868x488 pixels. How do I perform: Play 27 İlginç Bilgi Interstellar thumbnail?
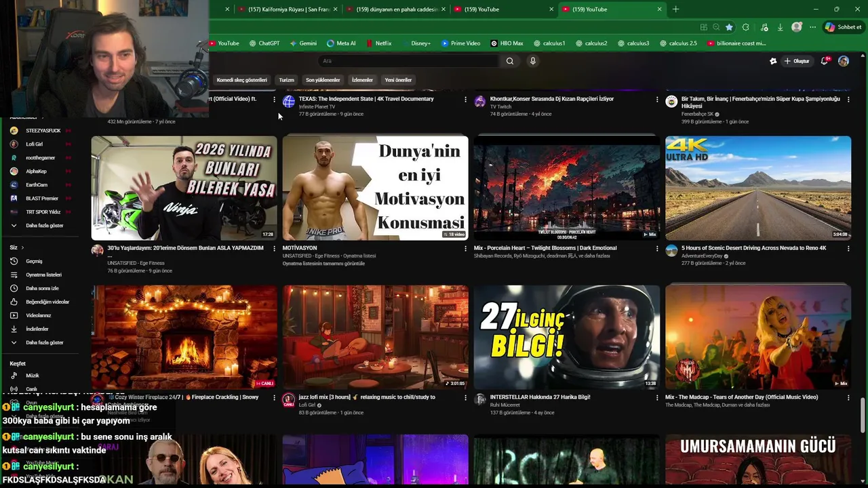[566, 337]
